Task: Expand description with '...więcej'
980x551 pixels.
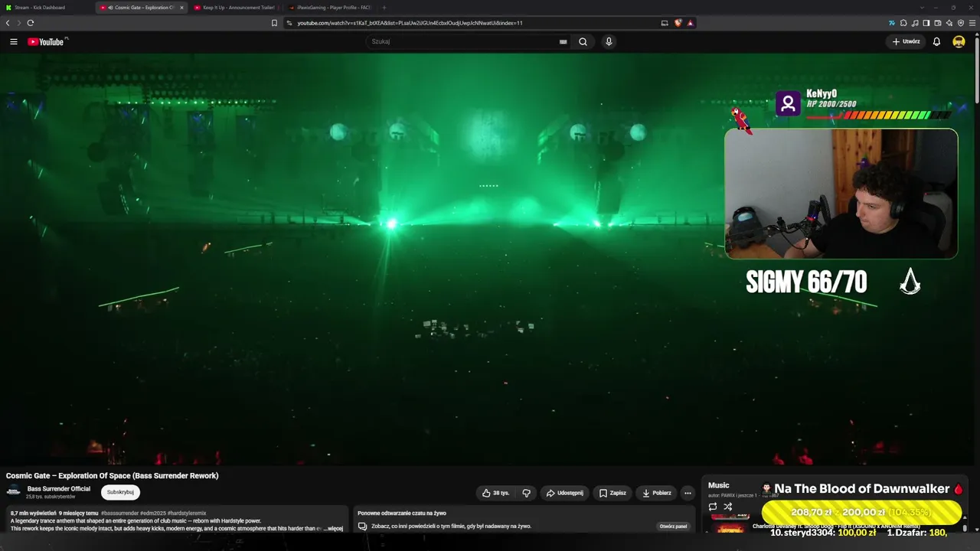Action: [x=333, y=528]
